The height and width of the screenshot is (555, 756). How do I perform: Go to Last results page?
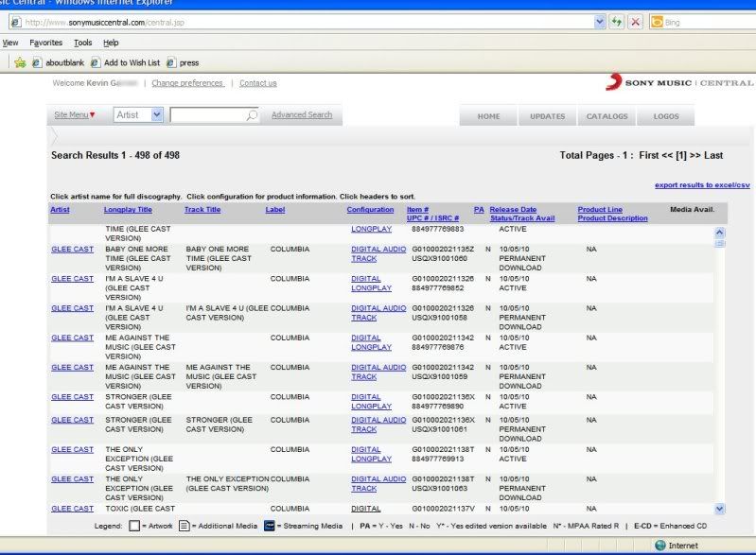713,155
